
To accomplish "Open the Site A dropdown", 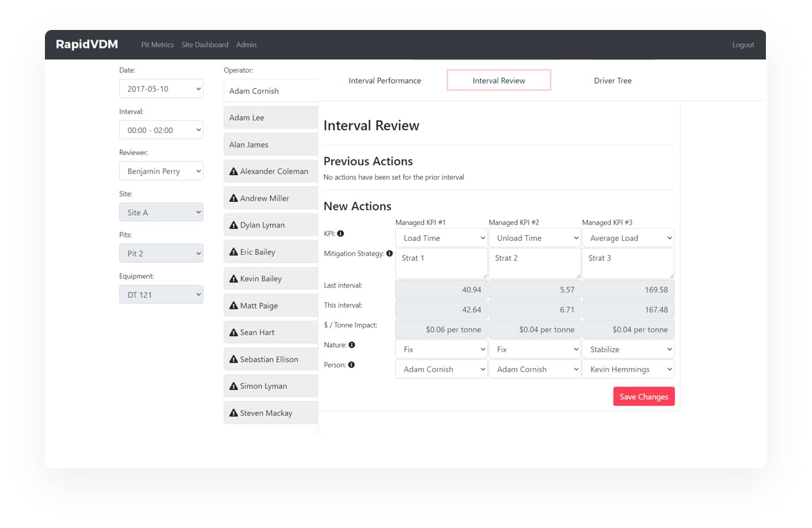I will (x=161, y=212).
